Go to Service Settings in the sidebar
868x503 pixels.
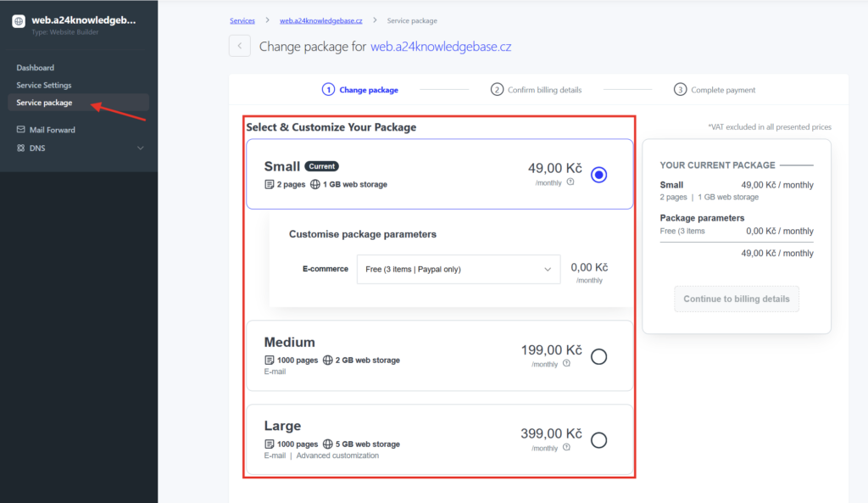pos(44,86)
